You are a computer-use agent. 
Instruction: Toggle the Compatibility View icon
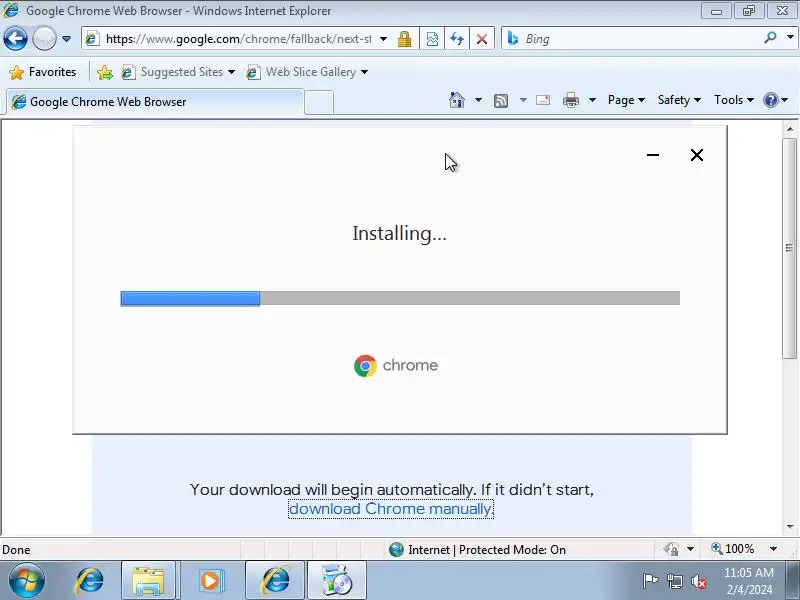click(x=432, y=39)
